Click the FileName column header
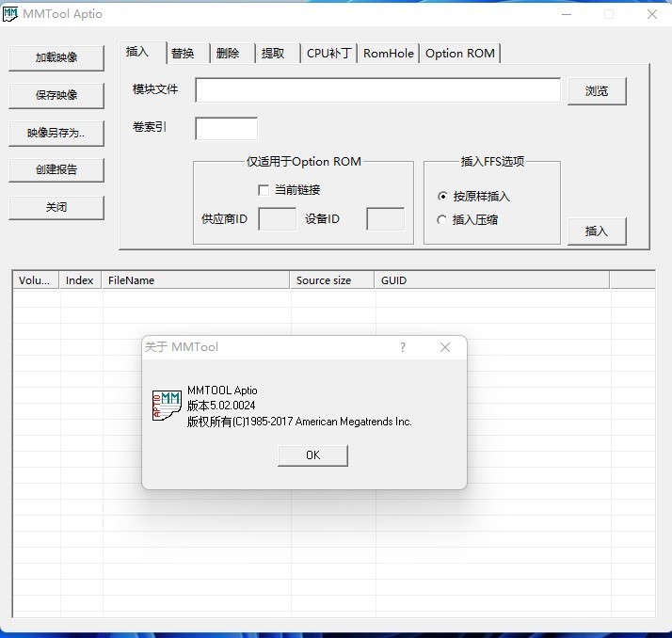 tap(196, 280)
